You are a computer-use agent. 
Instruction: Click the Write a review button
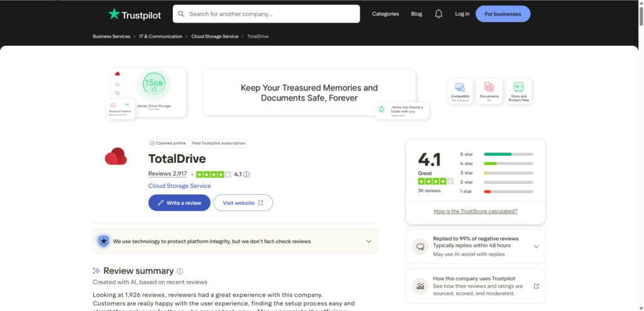[x=179, y=203]
